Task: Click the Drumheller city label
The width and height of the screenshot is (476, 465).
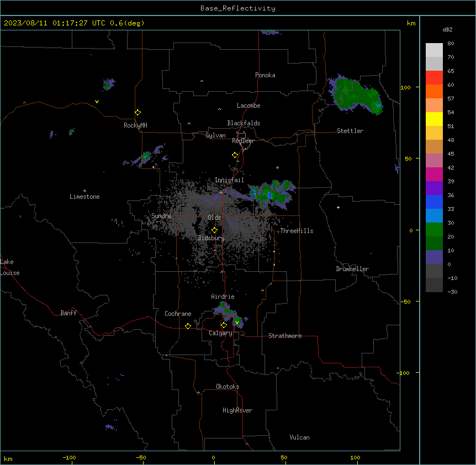Action: click(x=352, y=269)
